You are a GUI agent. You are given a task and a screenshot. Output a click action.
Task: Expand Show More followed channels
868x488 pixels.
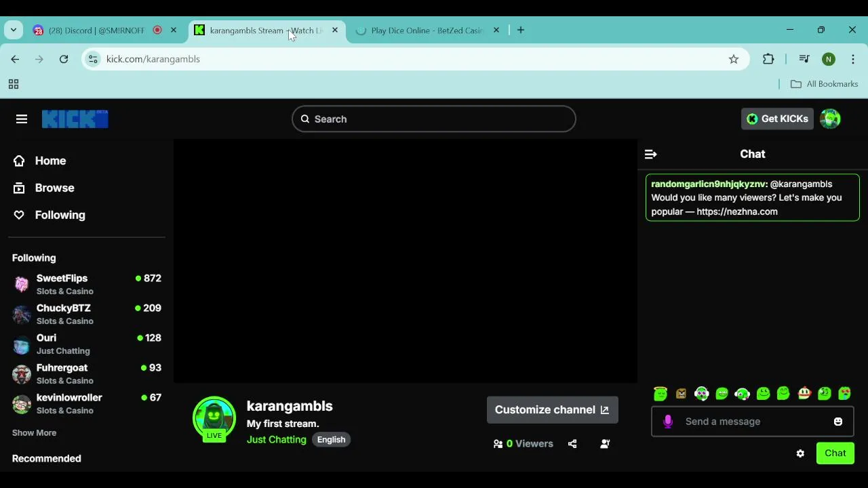(x=34, y=433)
